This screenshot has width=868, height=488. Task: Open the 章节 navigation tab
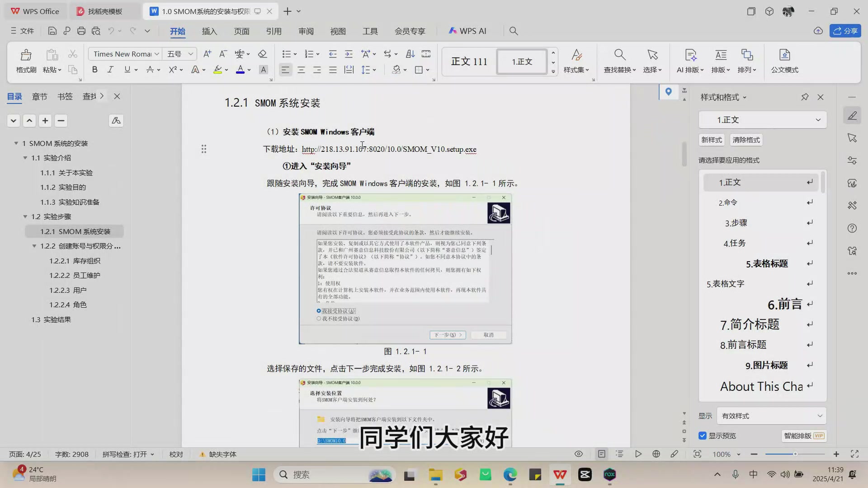[39, 96]
